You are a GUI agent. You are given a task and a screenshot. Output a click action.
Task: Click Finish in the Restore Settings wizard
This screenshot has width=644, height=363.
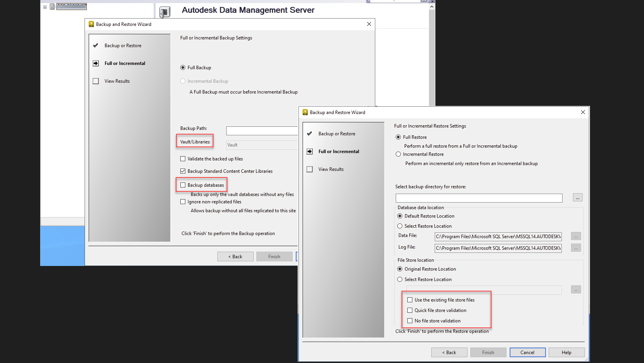(488, 353)
